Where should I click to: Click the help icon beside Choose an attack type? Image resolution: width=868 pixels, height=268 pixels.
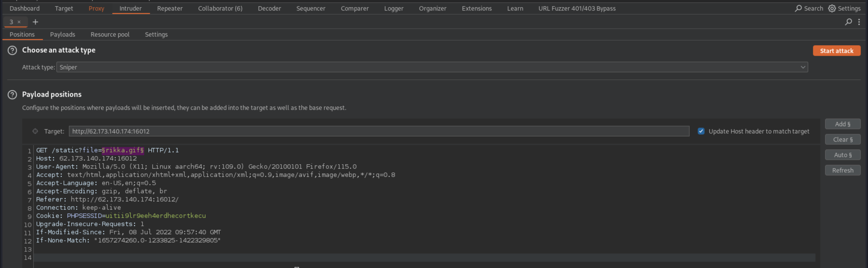pos(12,51)
